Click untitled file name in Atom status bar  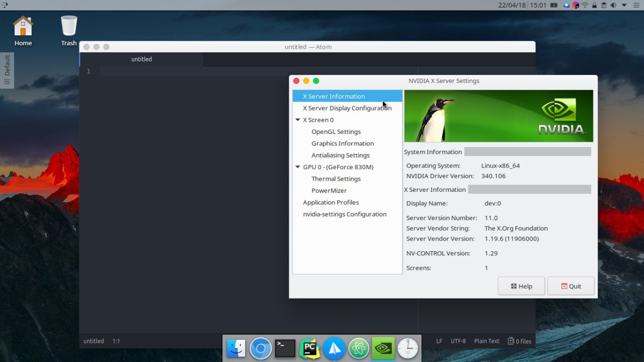tap(94, 341)
